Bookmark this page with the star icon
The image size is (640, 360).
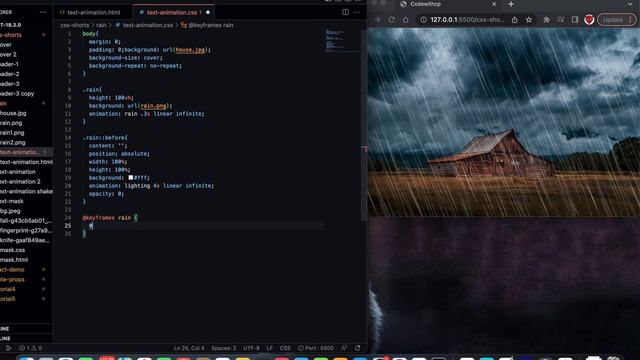coord(529,20)
